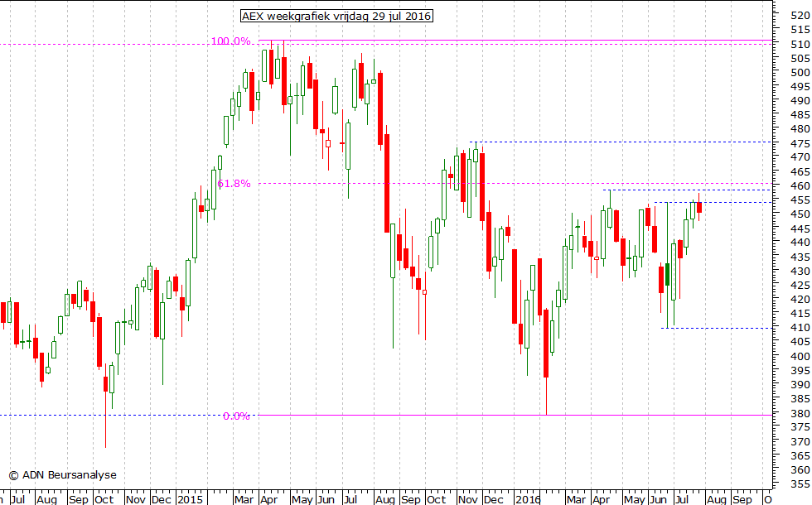
Task: Click the 450 price axis label
Action: [800, 214]
